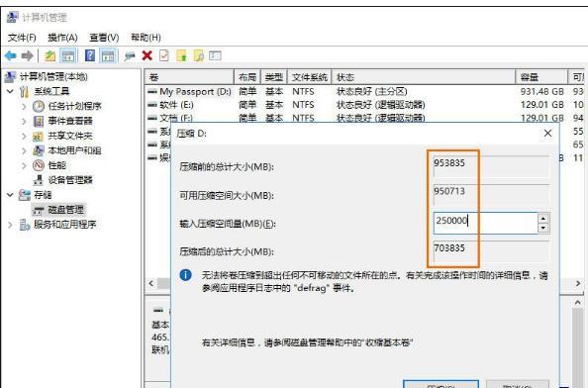Select 本地用户和组 in the tree

coord(74,150)
